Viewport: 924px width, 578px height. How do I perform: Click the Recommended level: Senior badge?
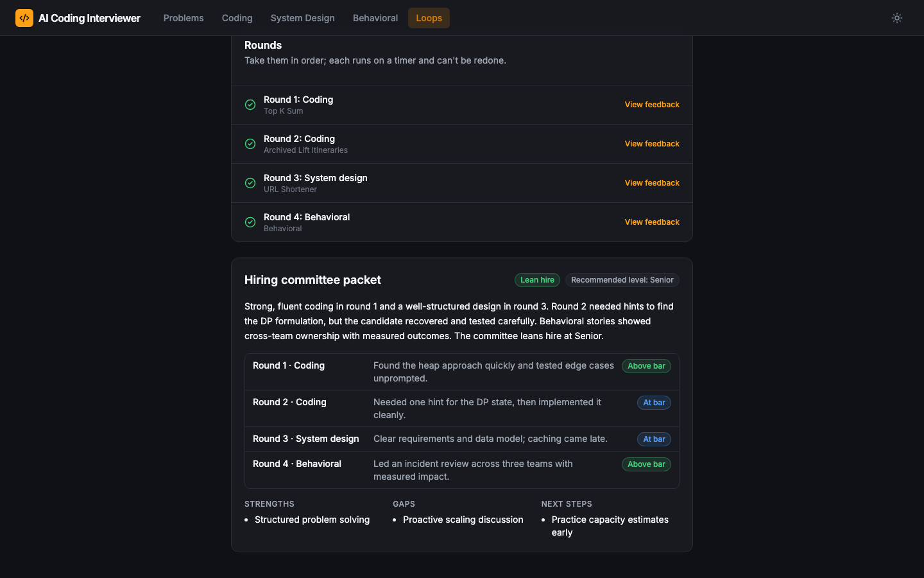point(622,280)
